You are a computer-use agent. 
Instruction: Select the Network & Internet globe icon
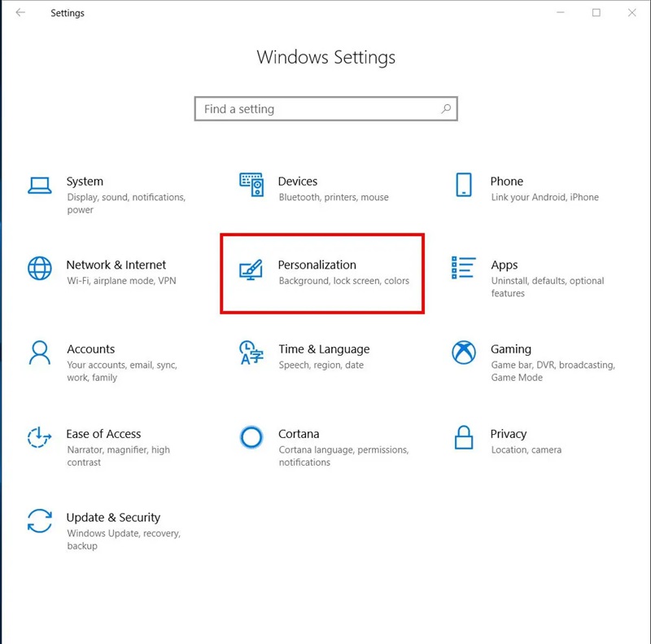[39, 269]
